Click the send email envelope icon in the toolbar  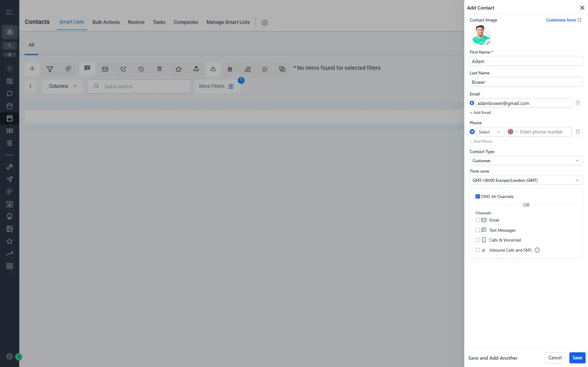click(x=105, y=69)
